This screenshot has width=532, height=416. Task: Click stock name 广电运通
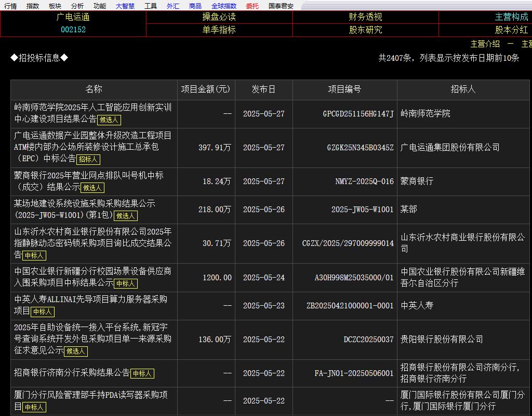pos(73,17)
